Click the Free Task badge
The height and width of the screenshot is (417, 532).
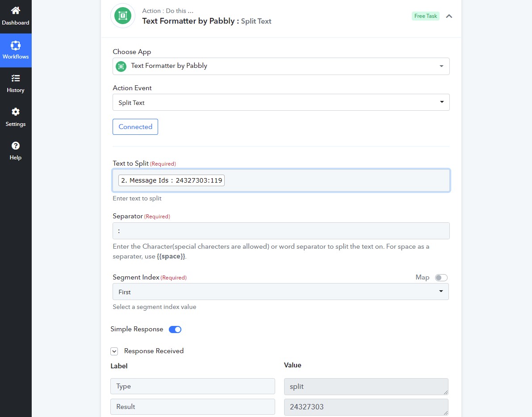[x=425, y=16]
